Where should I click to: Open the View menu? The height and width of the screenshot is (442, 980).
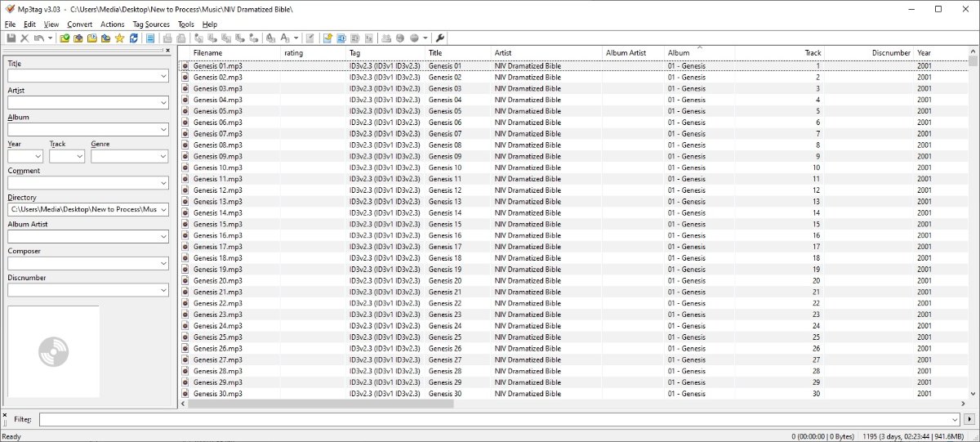point(51,25)
